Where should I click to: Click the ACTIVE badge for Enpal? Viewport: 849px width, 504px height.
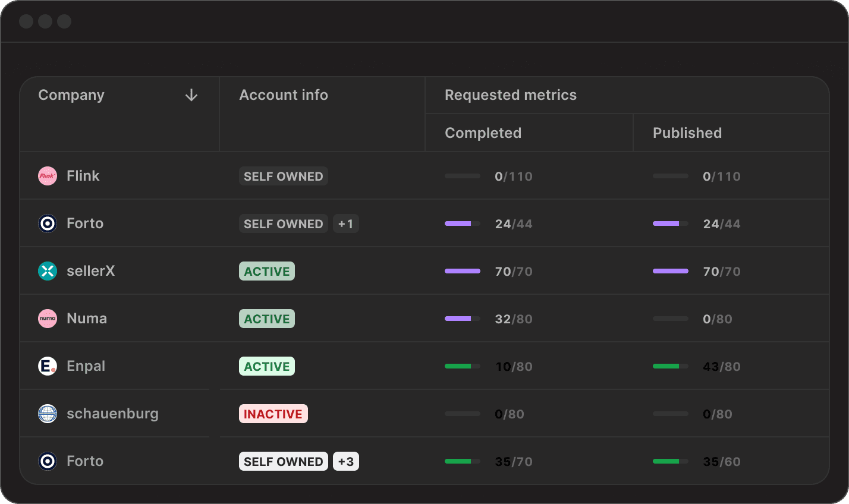coord(267,366)
